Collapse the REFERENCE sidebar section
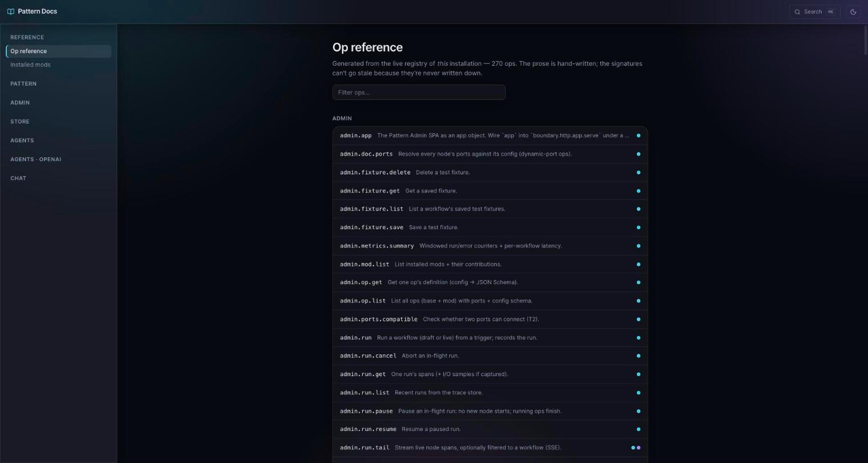The image size is (868, 463). pyautogui.click(x=27, y=37)
